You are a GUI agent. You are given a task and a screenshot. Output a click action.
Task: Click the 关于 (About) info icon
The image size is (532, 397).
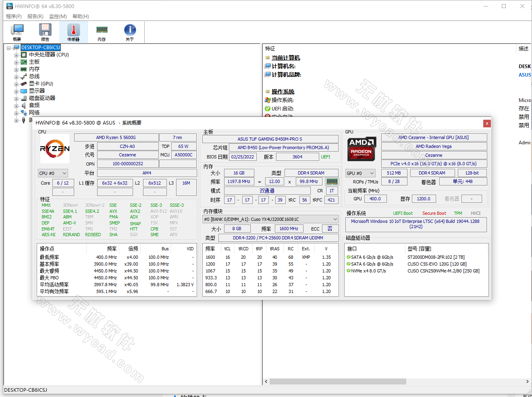pos(130,32)
